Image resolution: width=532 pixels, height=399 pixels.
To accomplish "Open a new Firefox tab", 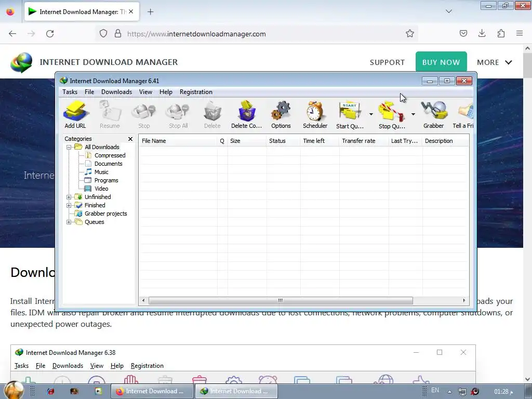I will 150,12.
